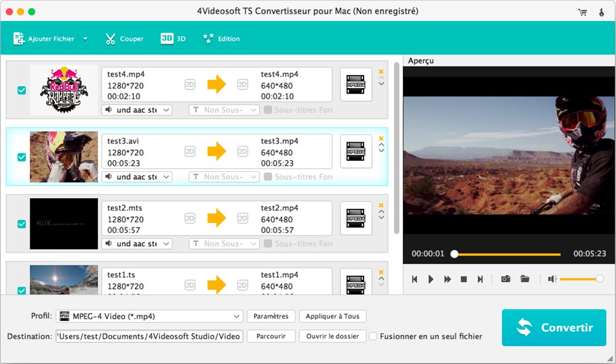Take a snapshot with the camera icon

(506, 279)
